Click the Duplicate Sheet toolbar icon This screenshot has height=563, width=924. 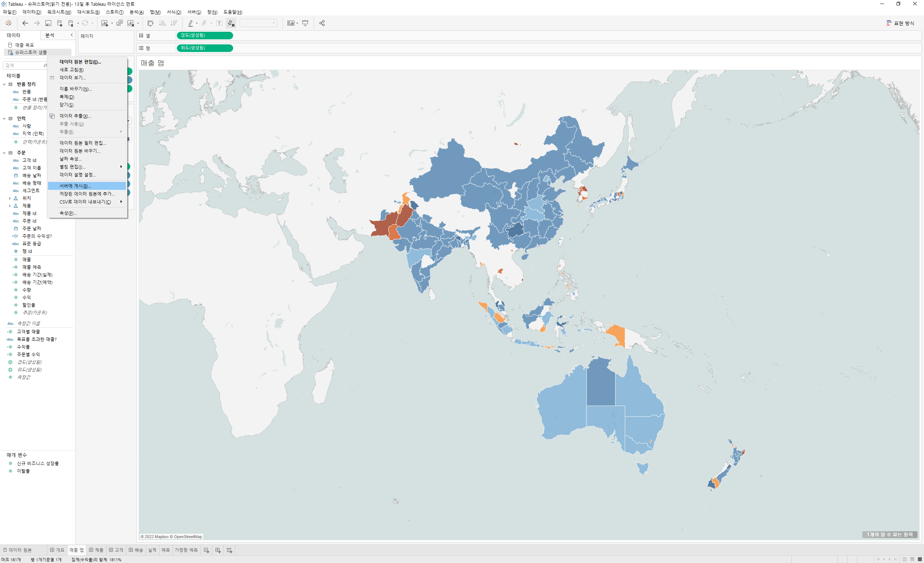(x=119, y=23)
